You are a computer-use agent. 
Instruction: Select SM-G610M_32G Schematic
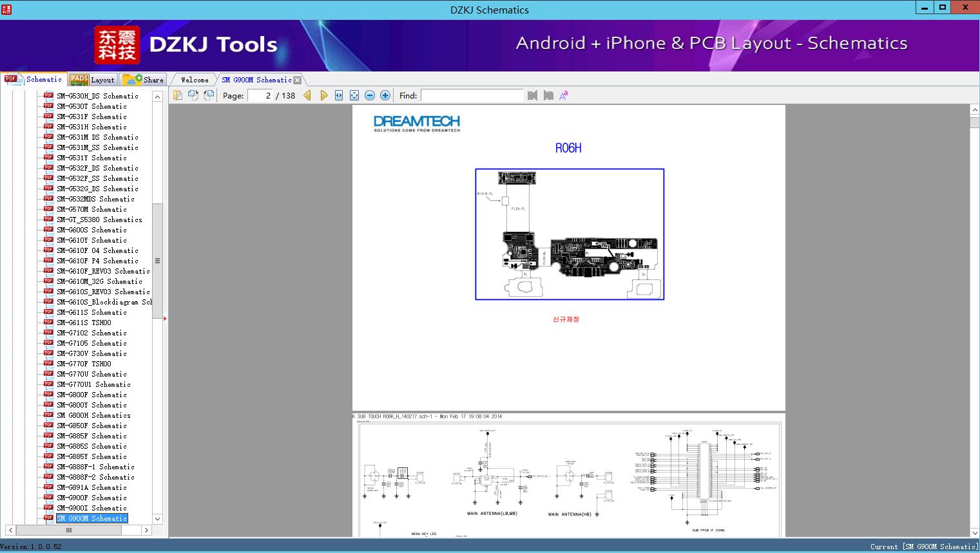click(x=99, y=281)
